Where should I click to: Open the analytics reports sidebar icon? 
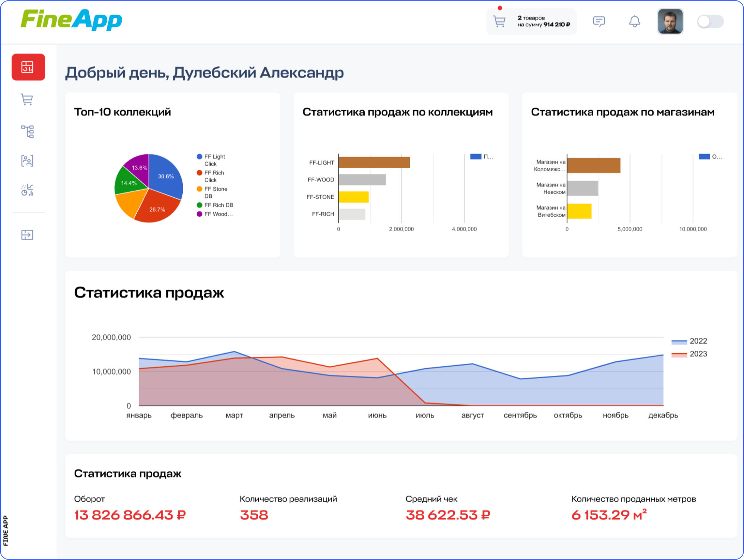[x=27, y=190]
